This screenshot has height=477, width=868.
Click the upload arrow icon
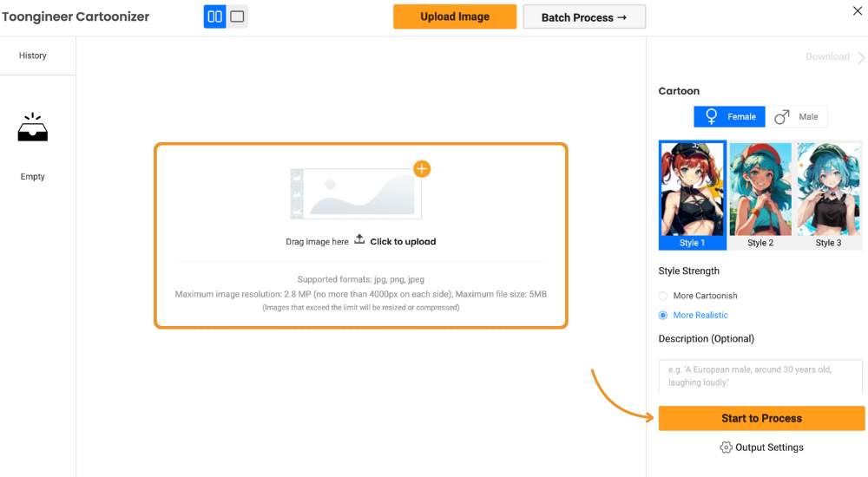[x=360, y=239]
